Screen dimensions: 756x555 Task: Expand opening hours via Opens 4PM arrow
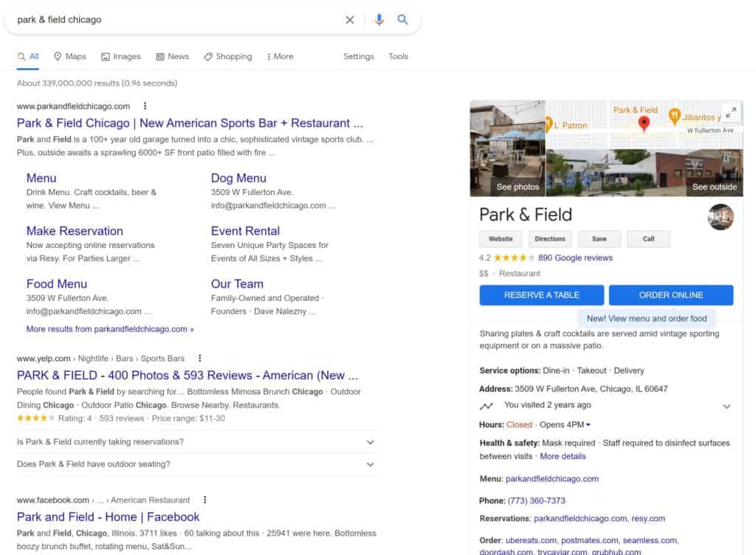coord(588,425)
